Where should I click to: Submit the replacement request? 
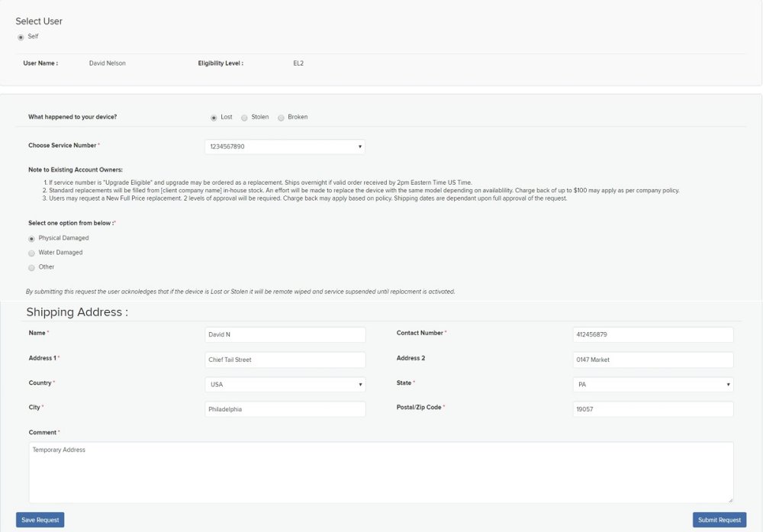[x=719, y=520]
